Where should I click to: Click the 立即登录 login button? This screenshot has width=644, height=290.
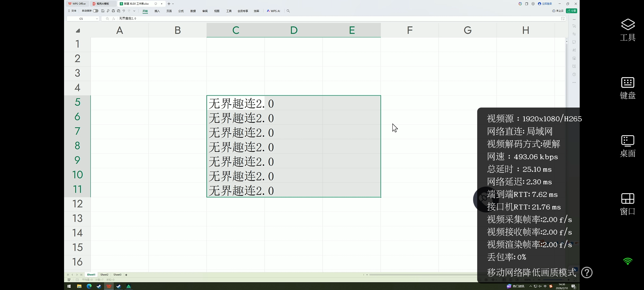click(x=544, y=3)
